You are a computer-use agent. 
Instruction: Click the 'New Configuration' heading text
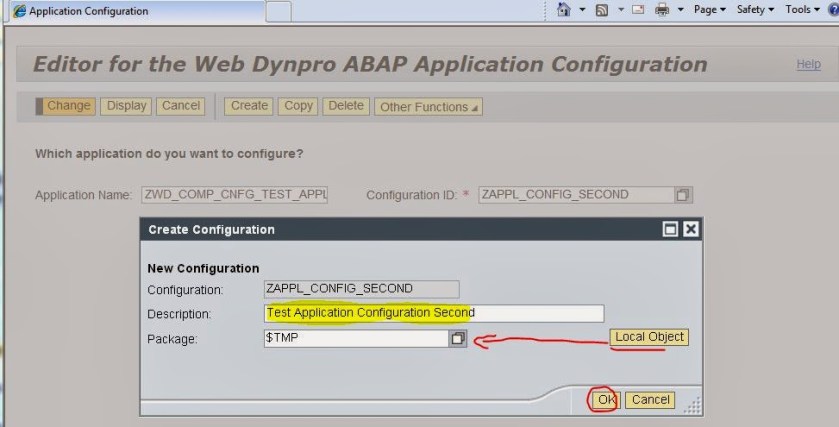click(x=203, y=268)
